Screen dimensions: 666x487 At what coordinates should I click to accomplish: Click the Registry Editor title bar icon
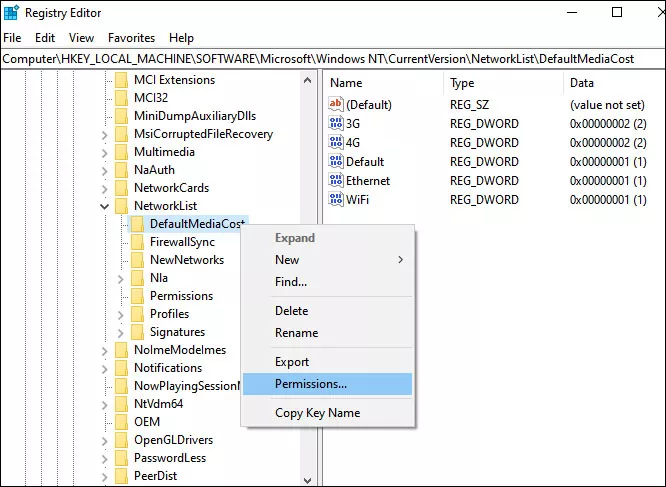point(11,13)
